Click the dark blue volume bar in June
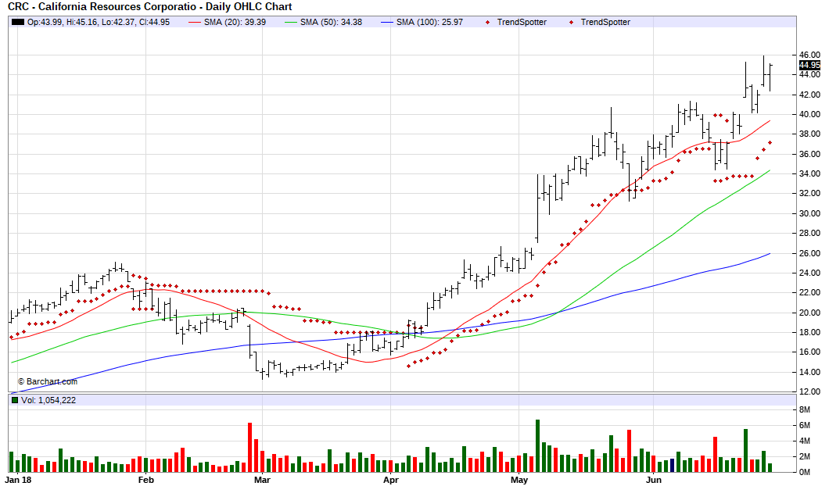The width and height of the screenshot is (829, 504). point(672,466)
